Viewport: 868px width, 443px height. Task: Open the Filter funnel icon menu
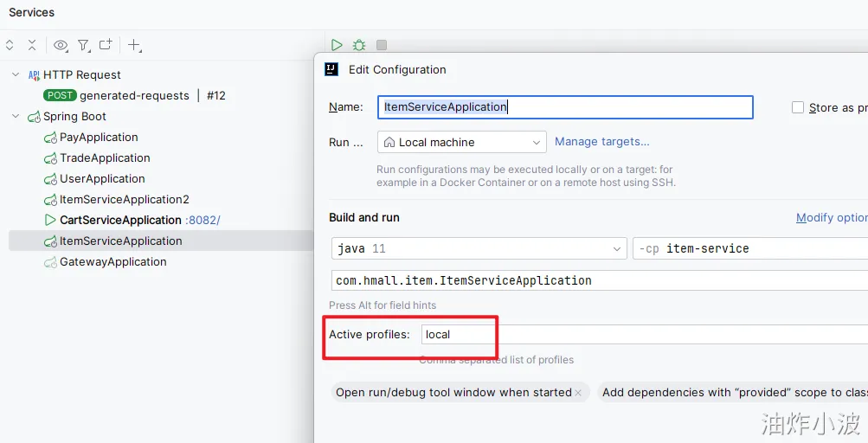pos(83,45)
